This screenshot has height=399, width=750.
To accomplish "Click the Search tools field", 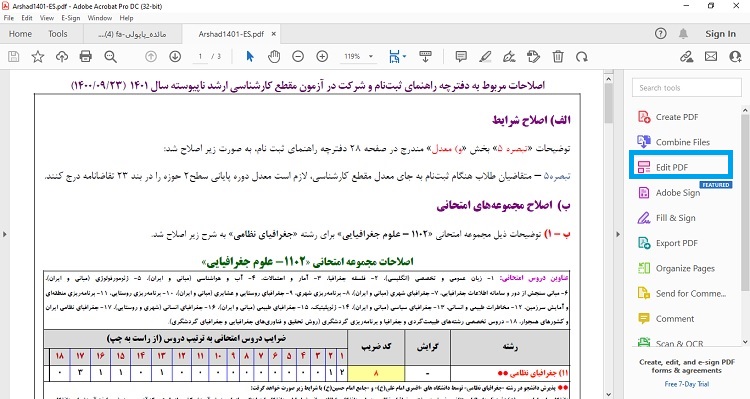I will pos(687,88).
